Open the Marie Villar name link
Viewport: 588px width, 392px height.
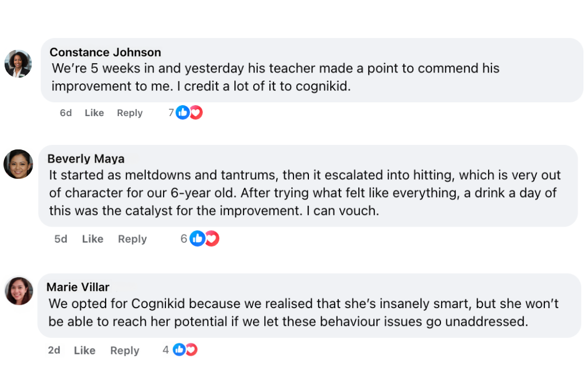click(x=78, y=287)
